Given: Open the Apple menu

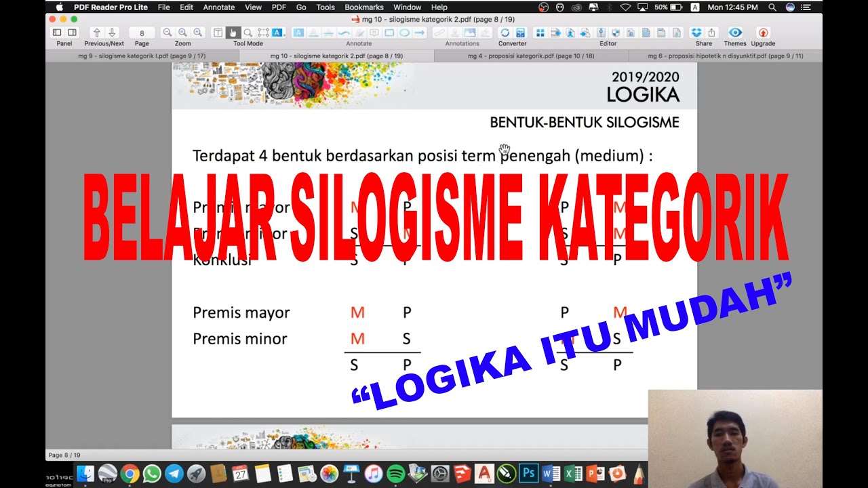Looking at the screenshot, I should tap(60, 7).
